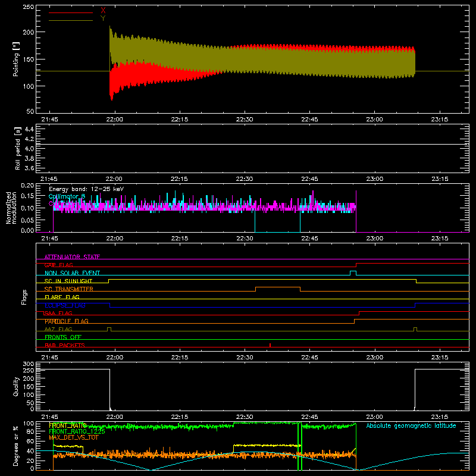Click the '23:15' label below Pointing plot
Screen dimensions: 476x476
click(440, 120)
